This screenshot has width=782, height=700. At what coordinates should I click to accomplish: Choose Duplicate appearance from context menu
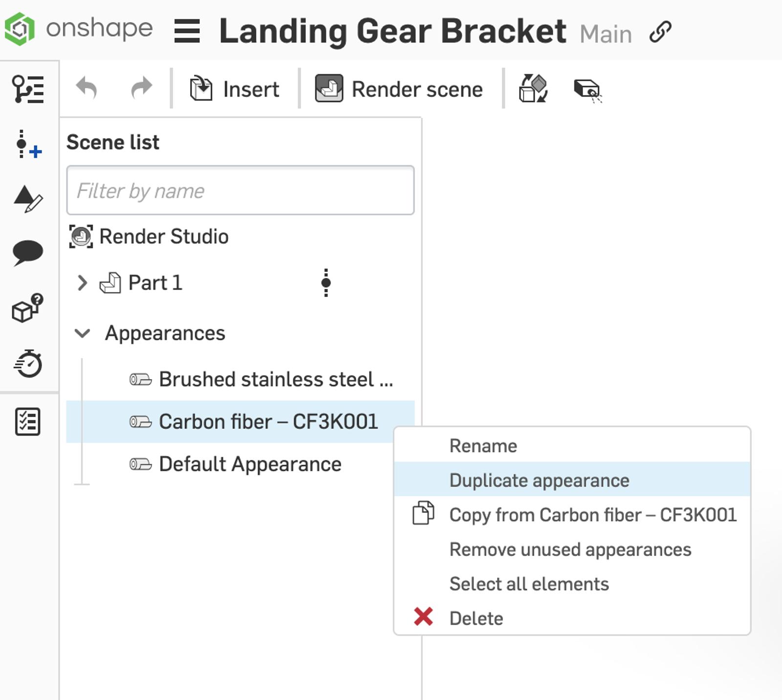coord(539,480)
